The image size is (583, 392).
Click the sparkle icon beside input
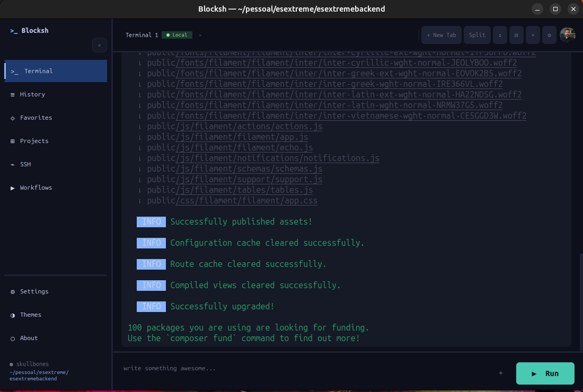(501, 373)
